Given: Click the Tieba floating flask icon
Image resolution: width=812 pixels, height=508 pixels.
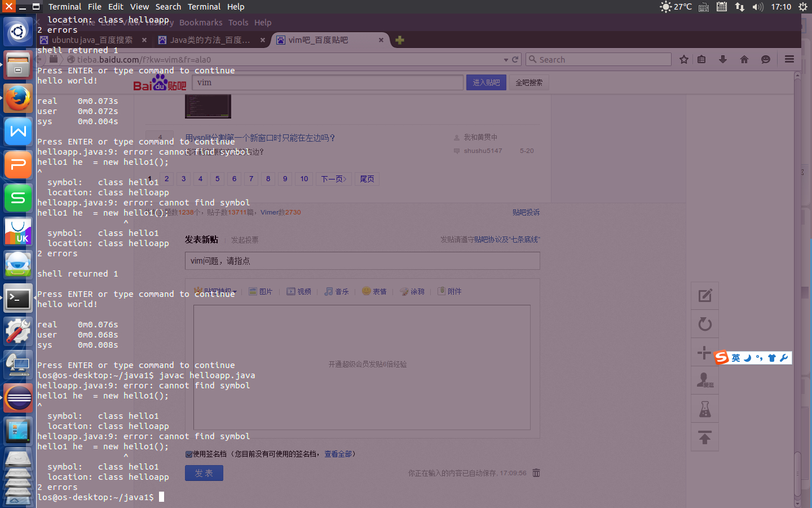Looking at the screenshot, I should (705, 409).
